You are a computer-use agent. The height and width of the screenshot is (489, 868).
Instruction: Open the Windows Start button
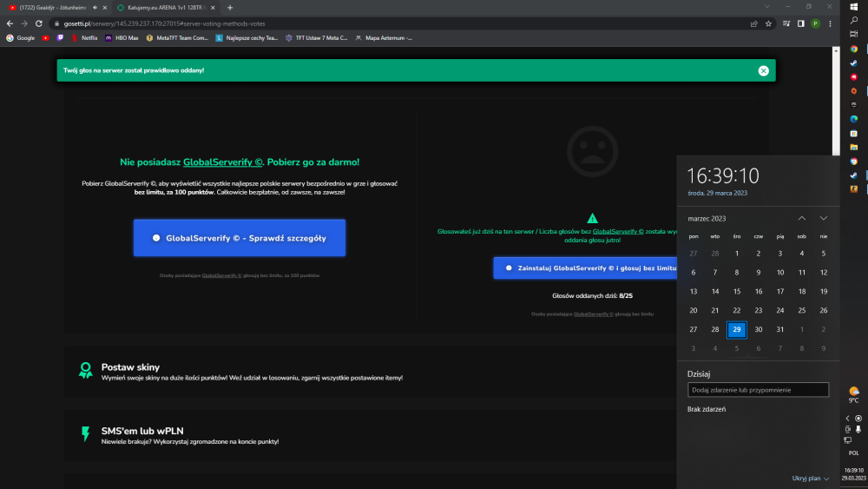tap(854, 7)
